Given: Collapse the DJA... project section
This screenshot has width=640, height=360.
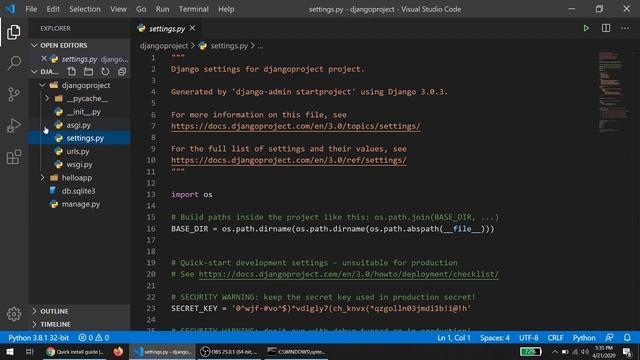Looking at the screenshot, I should (x=34, y=72).
